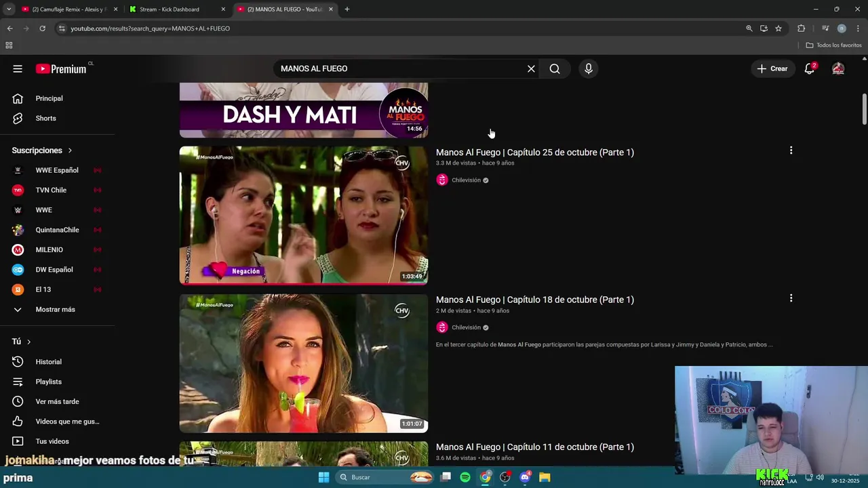Open the tab search dropdown arrow
The width and height of the screenshot is (868, 488).
pos(8,9)
